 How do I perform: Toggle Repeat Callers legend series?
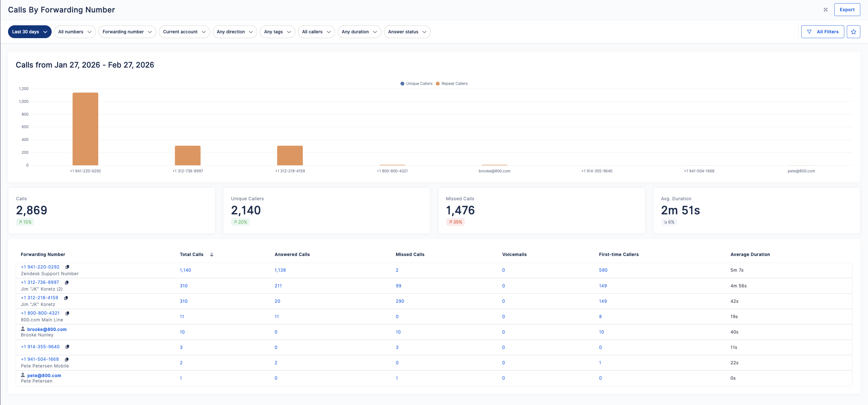point(452,84)
